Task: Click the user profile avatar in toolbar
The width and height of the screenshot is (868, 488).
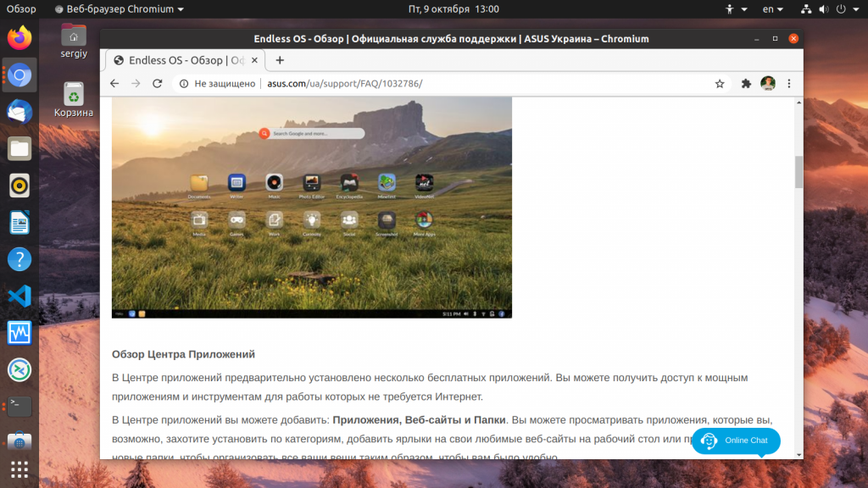Action: tap(768, 84)
